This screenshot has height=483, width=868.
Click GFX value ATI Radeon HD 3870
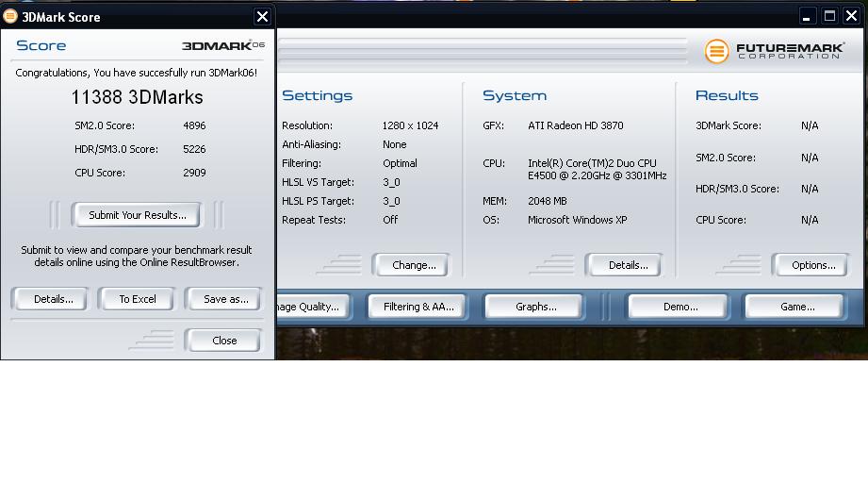pyautogui.click(x=575, y=125)
